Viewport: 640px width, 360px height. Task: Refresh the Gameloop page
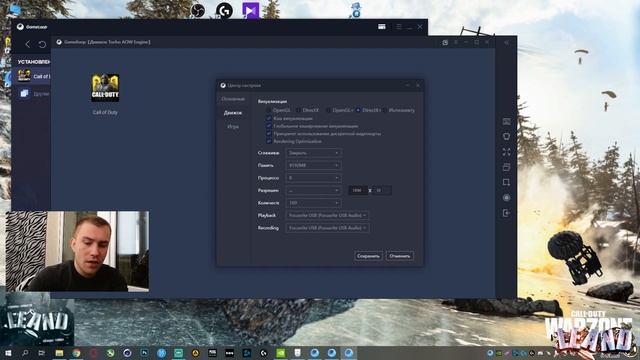[42, 44]
